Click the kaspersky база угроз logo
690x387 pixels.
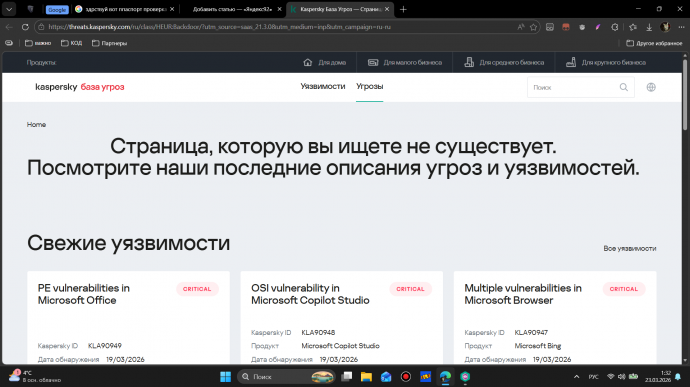pyautogui.click(x=80, y=87)
